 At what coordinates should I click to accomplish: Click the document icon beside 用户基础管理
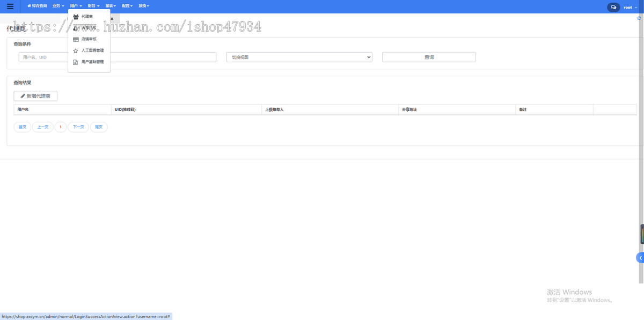(x=76, y=62)
